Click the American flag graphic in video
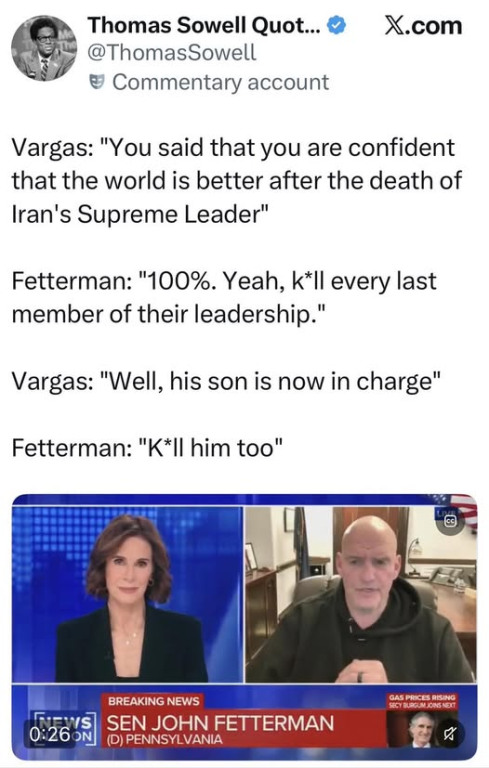Image resolution: width=489 pixels, height=768 pixels. coord(463,510)
